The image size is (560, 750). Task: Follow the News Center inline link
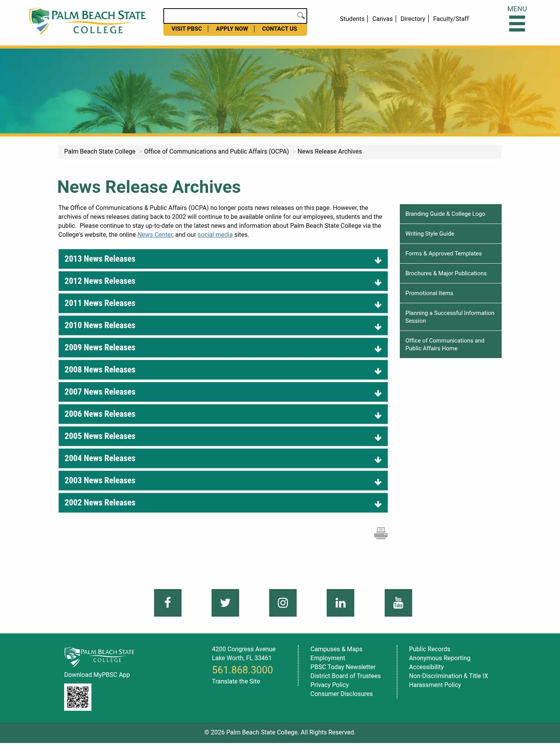[155, 235]
